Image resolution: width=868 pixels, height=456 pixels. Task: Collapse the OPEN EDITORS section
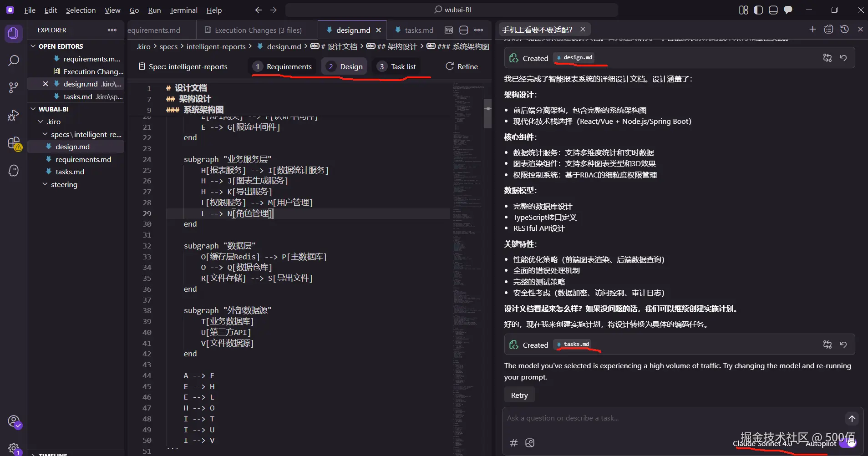(76, 46)
